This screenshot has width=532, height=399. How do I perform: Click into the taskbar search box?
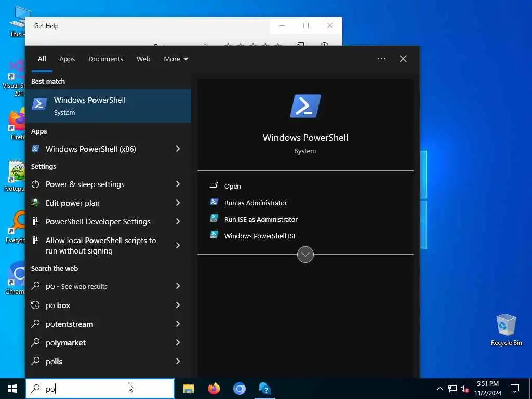[100, 389]
